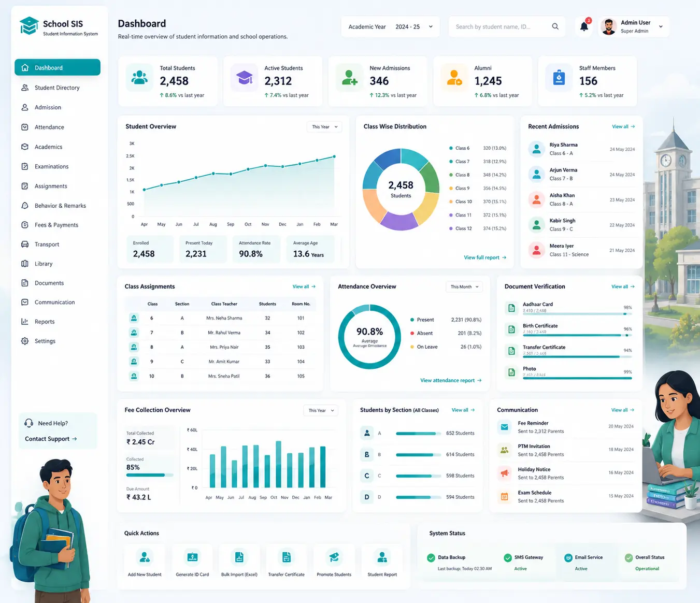Click Riya Sharma avatar icon
This screenshot has height=603, width=700.
(x=537, y=149)
